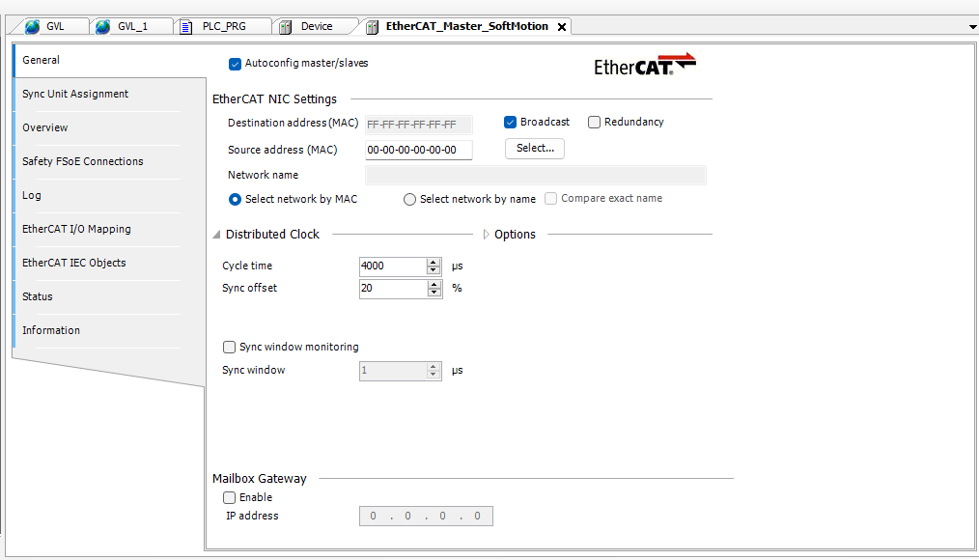This screenshot has height=560, width=979.
Task: Click the EtherCAT logo
Action: (645, 65)
